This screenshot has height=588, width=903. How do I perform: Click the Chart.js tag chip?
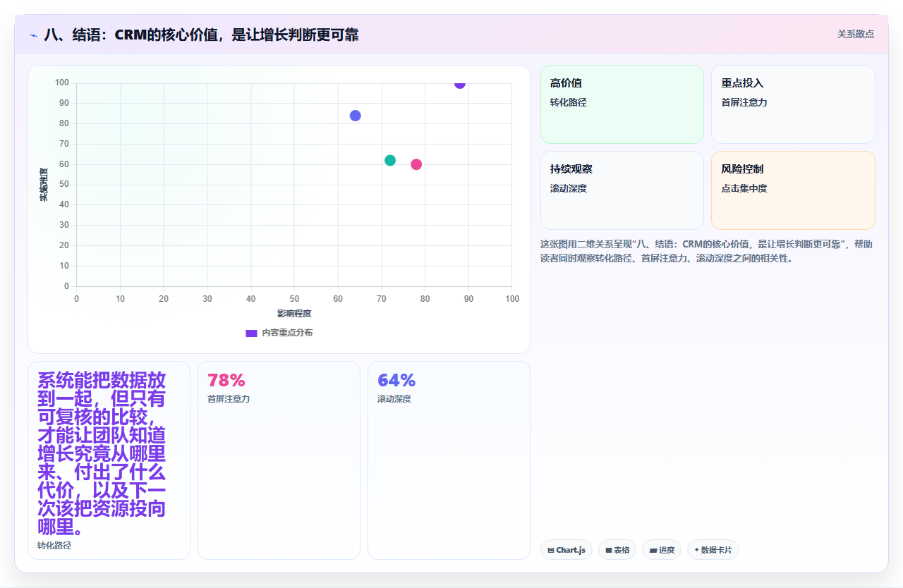566,550
